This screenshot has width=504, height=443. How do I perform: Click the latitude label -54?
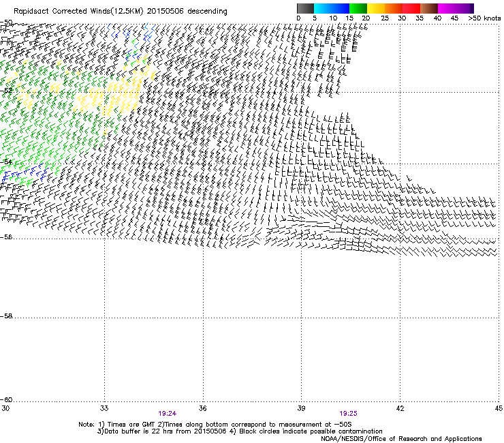(6, 162)
